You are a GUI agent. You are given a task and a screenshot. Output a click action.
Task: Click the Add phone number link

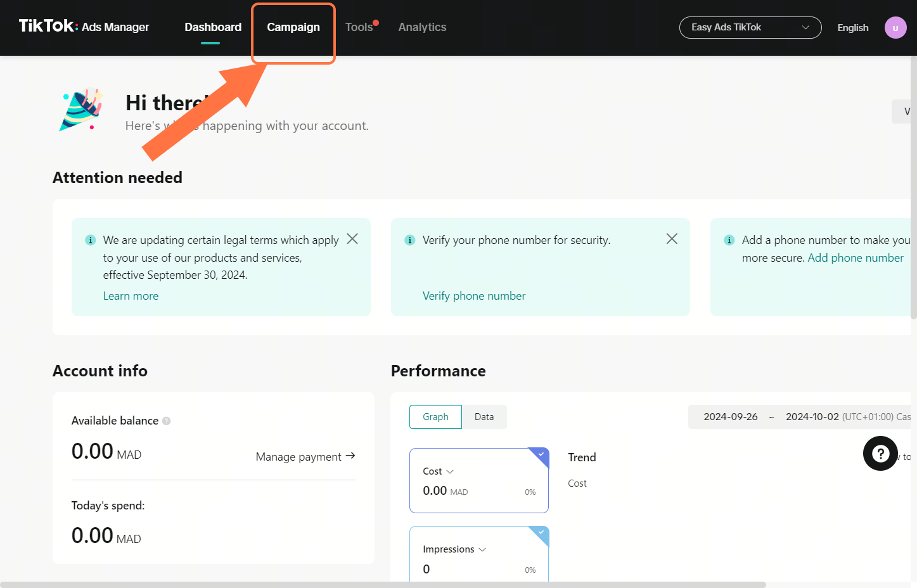(855, 258)
